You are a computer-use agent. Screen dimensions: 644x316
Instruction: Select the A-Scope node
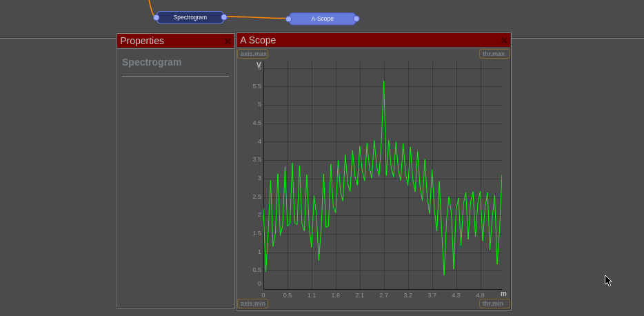point(322,19)
